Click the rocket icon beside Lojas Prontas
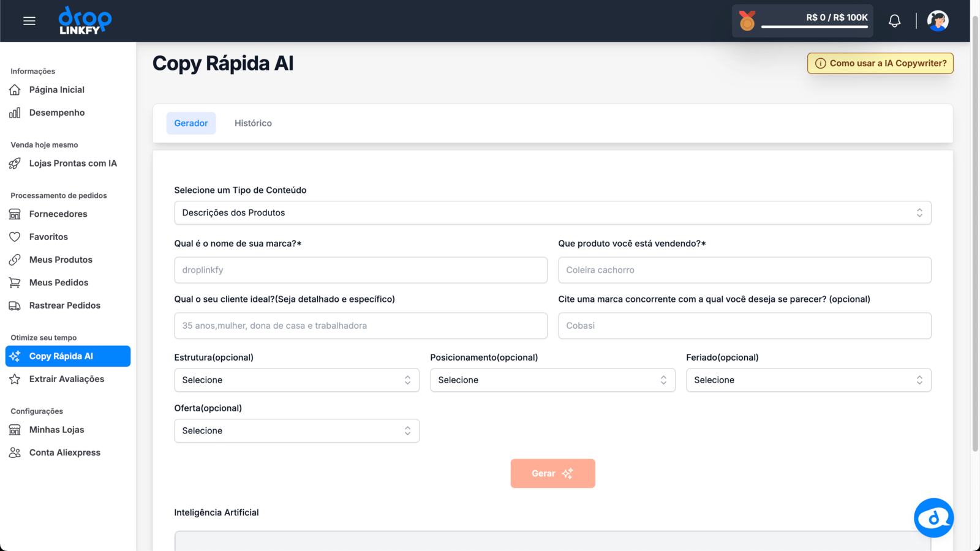This screenshot has height=551, width=980. coord(15,163)
